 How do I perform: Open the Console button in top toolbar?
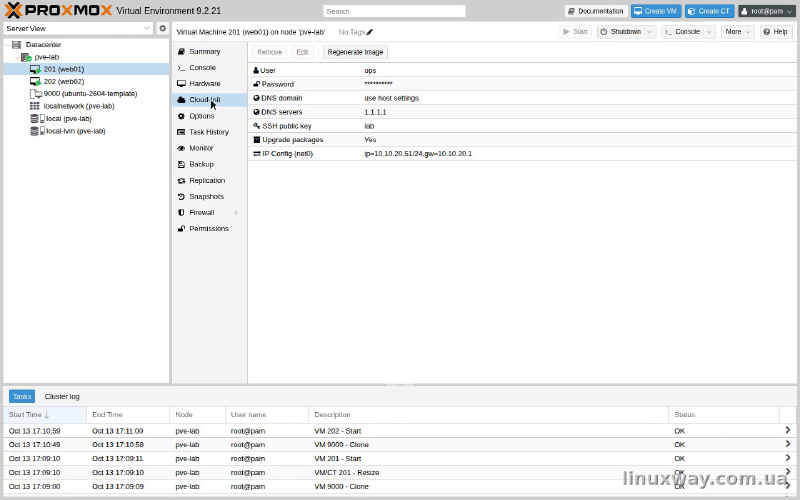(683, 32)
